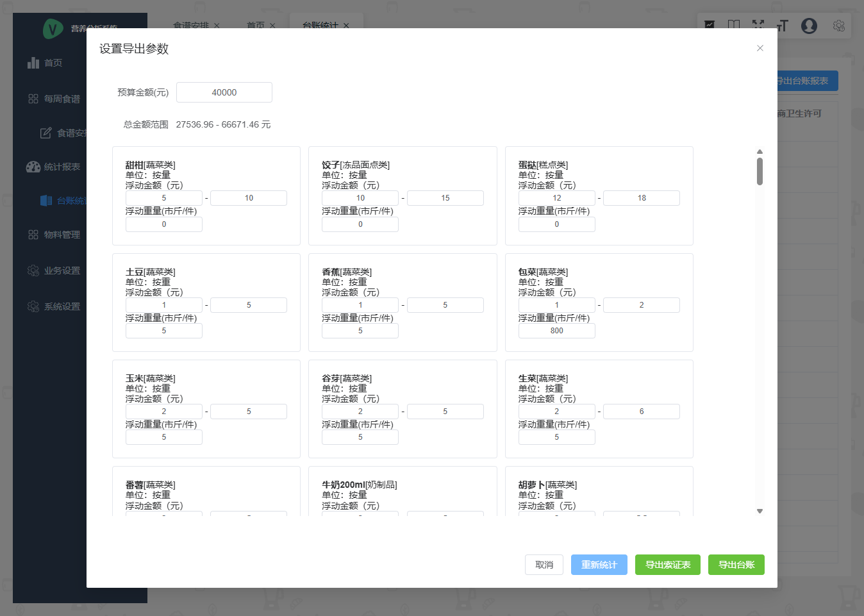Click 土豆 floating weight field
Screen dimensions: 864x616
(x=164, y=331)
